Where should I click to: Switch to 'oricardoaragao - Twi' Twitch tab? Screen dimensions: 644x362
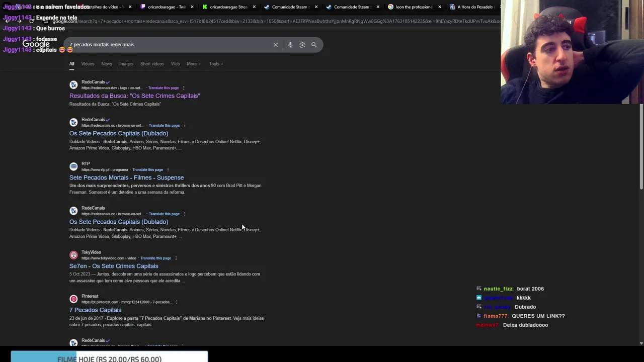(x=167, y=7)
